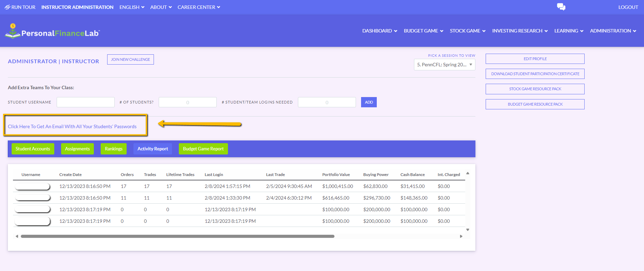Click the left arrow of horizontal scrollbar
This screenshot has height=271, width=644.
pyautogui.click(x=17, y=236)
